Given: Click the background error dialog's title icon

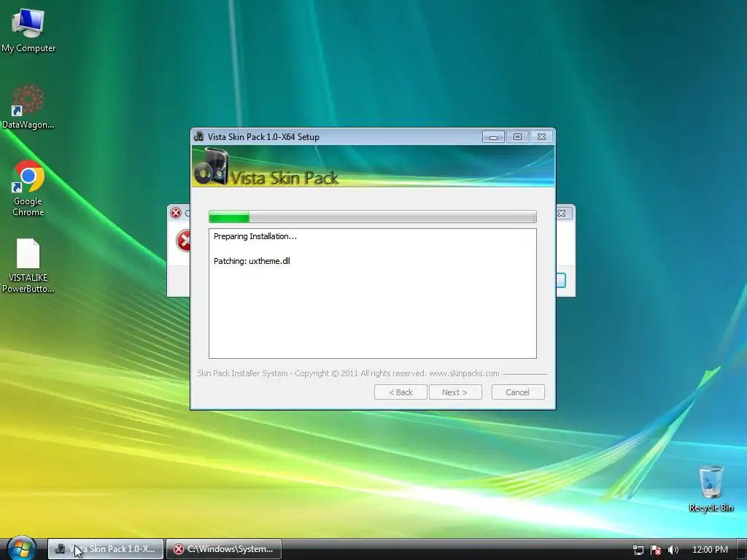Looking at the screenshot, I should tap(176, 213).
